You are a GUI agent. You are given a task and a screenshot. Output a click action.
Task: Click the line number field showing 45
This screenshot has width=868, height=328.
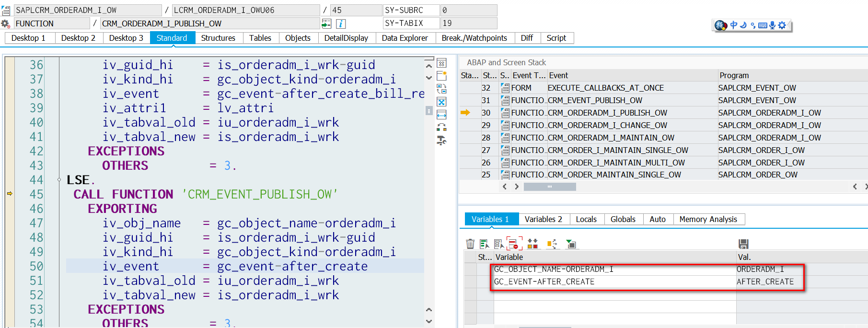click(356, 10)
